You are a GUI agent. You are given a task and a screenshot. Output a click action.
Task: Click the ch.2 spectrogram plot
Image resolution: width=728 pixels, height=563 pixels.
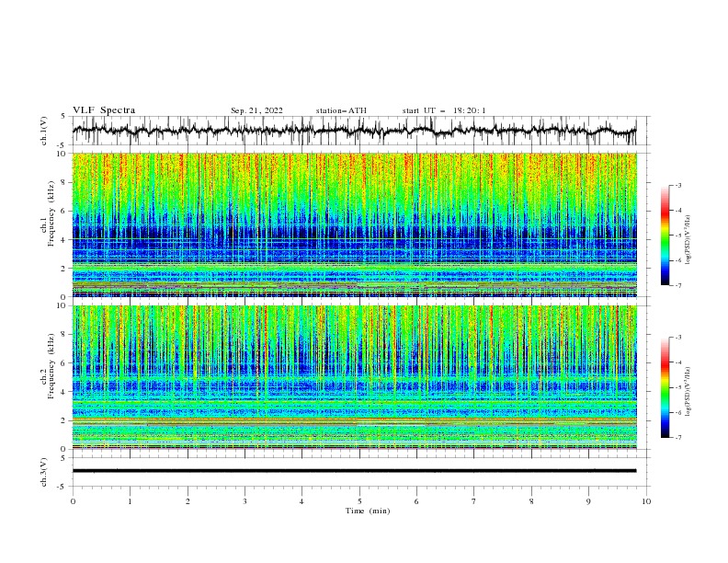354,377
